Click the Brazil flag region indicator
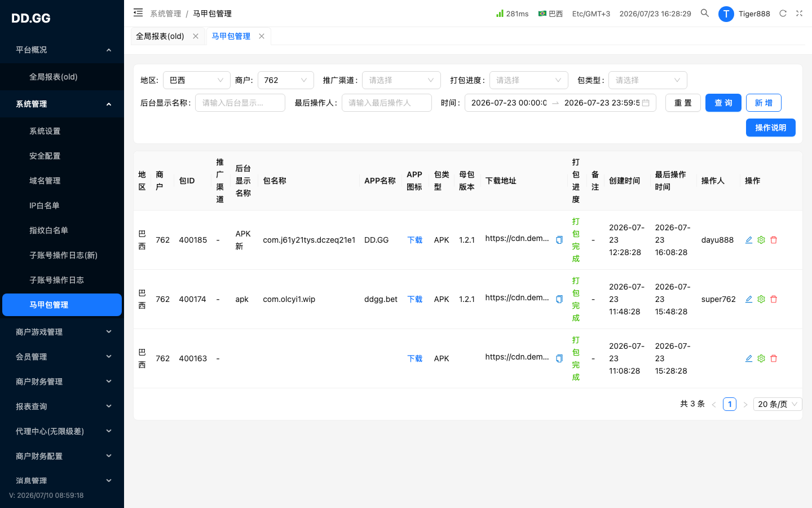 click(x=550, y=14)
